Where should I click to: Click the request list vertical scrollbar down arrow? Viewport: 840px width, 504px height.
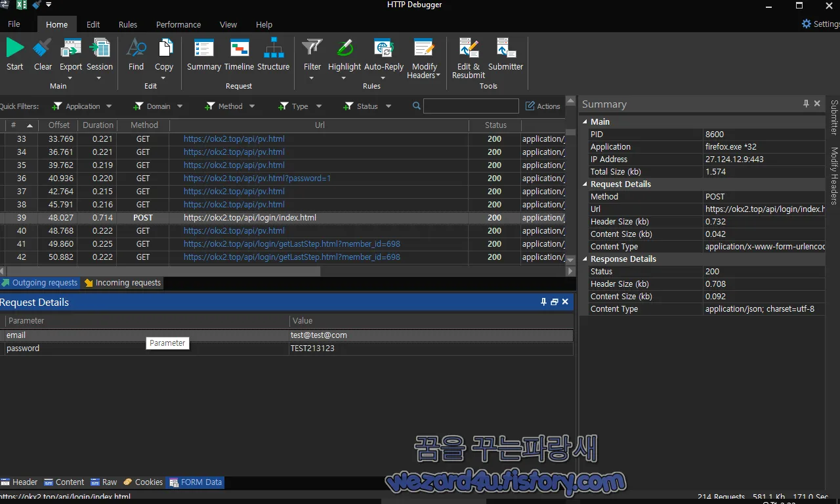(570, 260)
